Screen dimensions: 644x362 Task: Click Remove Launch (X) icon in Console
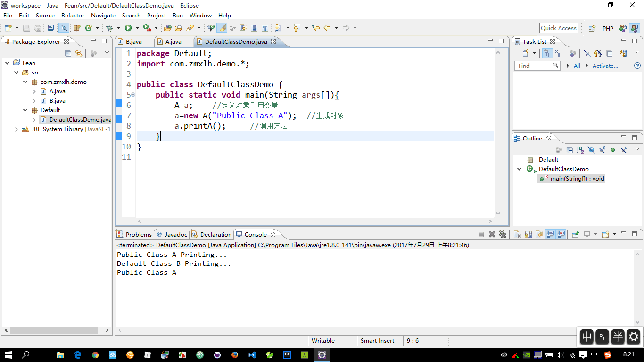coord(492,234)
